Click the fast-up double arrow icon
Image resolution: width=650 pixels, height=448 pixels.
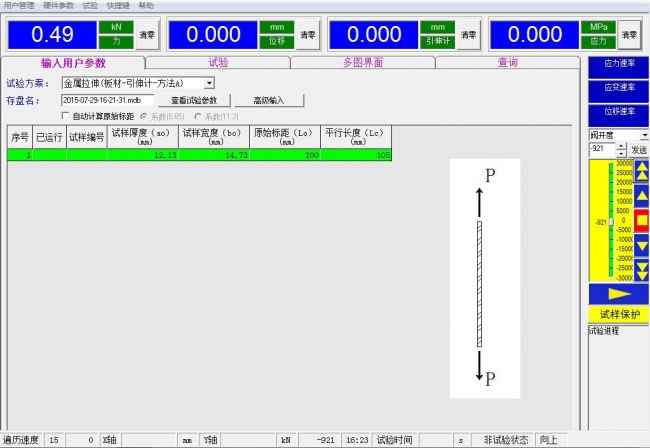(x=642, y=171)
